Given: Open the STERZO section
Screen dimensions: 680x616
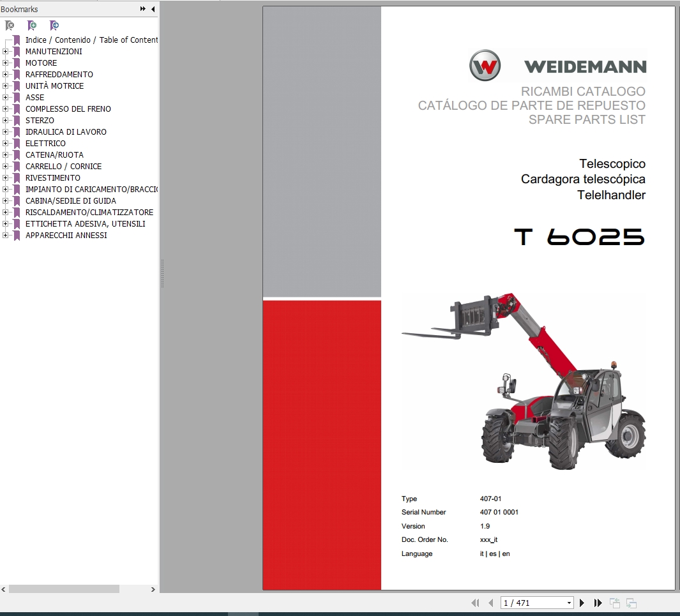Looking at the screenshot, I should [x=40, y=120].
